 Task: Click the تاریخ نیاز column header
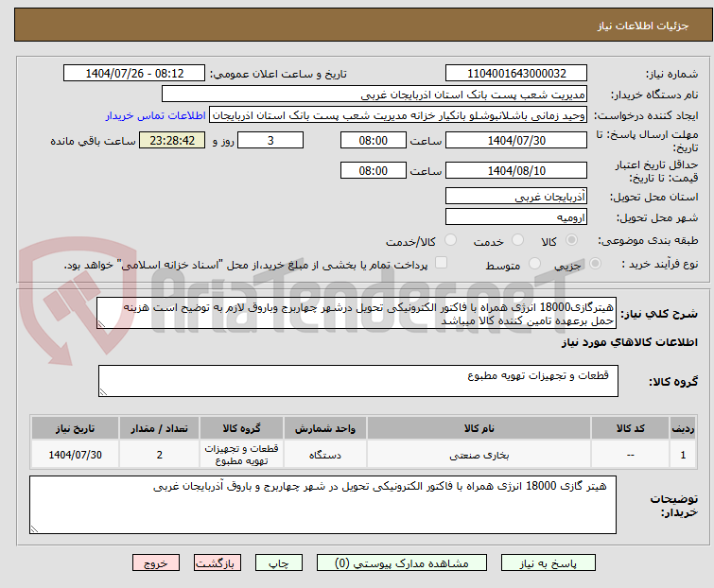(75, 428)
